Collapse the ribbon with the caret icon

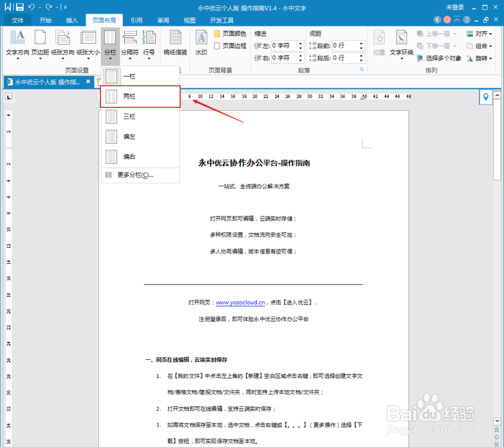pyautogui.click(x=457, y=20)
